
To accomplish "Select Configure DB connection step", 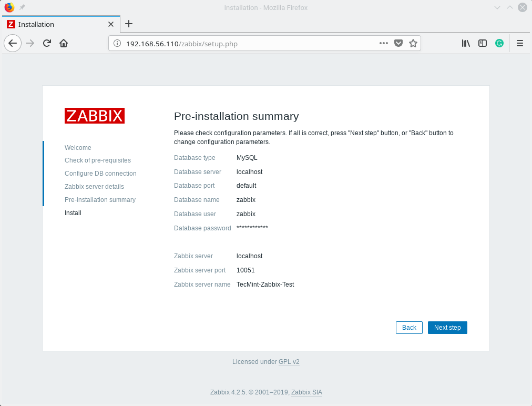I will (100, 174).
